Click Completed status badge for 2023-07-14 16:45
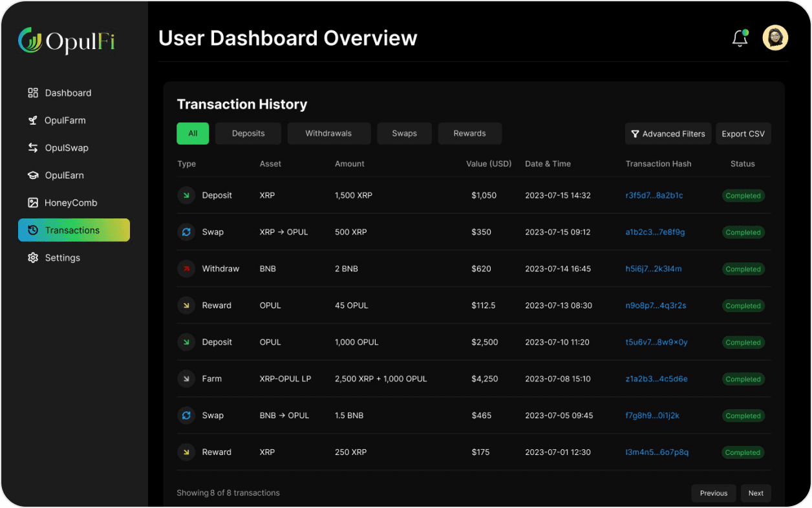 [743, 269]
